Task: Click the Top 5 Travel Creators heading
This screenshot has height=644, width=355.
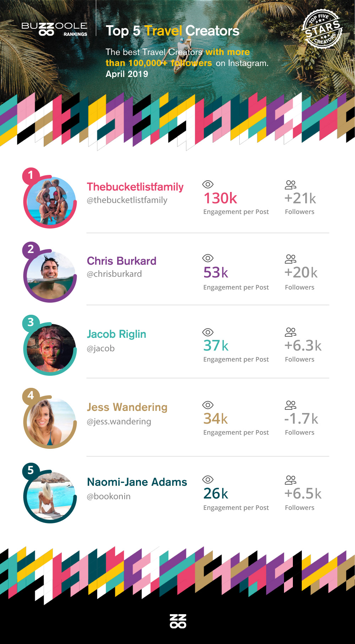Action: (173, 31)
